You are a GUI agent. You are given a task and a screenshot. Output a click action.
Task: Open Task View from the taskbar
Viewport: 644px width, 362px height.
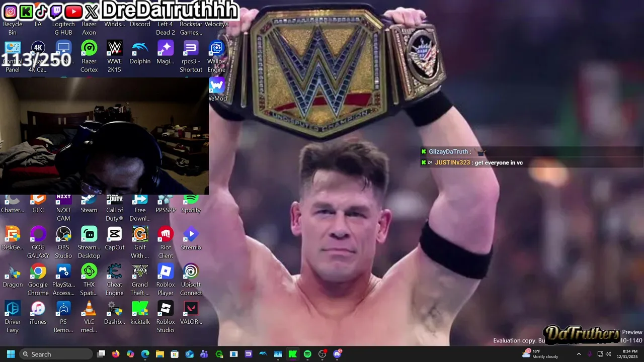101,354
